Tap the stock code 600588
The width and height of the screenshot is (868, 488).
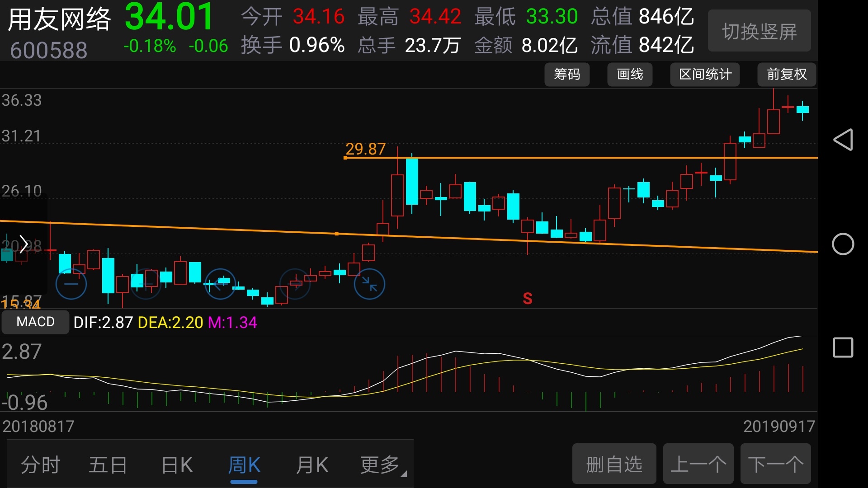point(49,50)
